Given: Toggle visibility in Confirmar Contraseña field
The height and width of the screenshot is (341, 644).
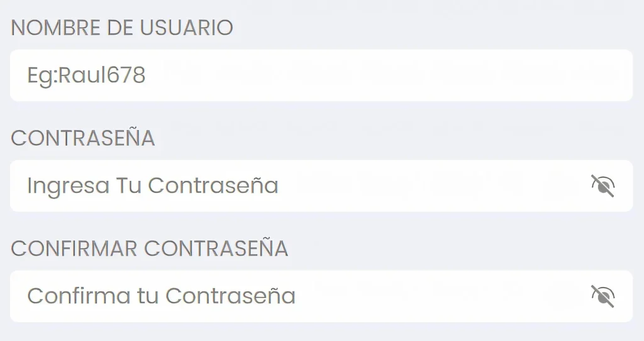Looking at the screenshot, I should click(602, 296).
